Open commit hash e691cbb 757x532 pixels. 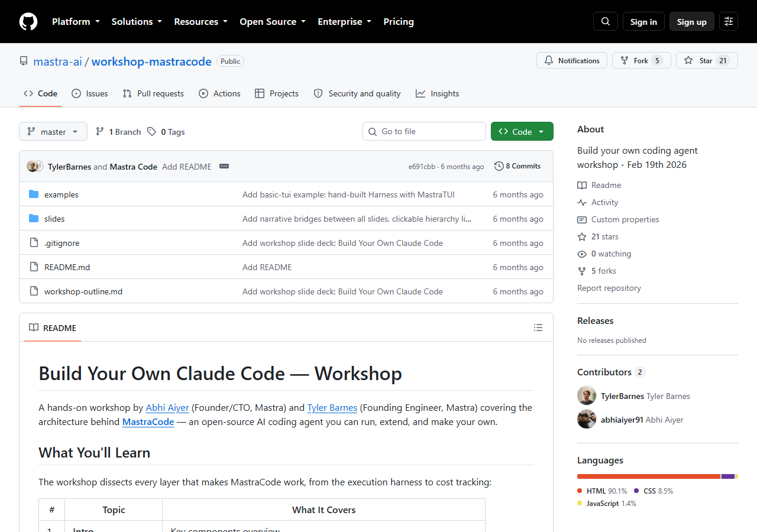(x=422, y=167)
